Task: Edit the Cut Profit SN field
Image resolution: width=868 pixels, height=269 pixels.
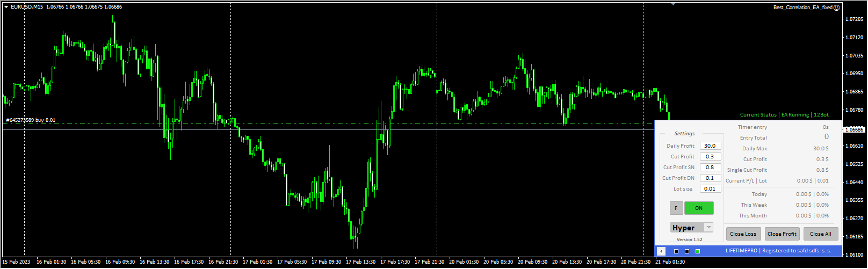Action: [x=710, y=168]
